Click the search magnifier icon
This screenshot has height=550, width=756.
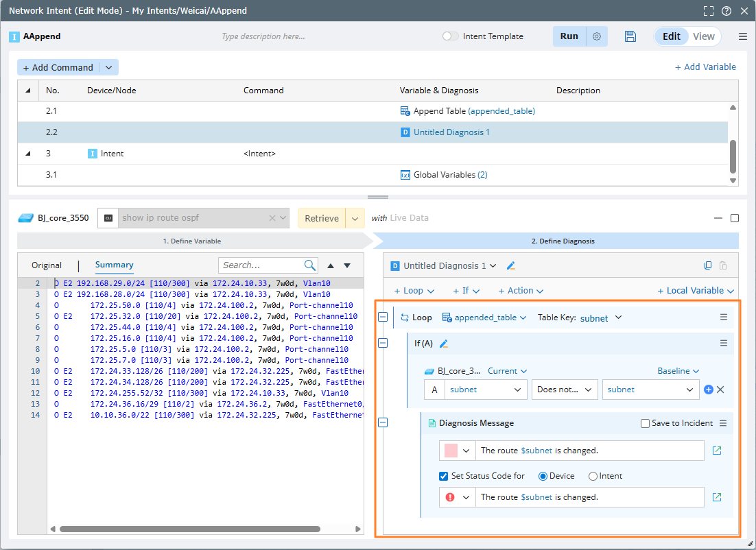point(310,265)
